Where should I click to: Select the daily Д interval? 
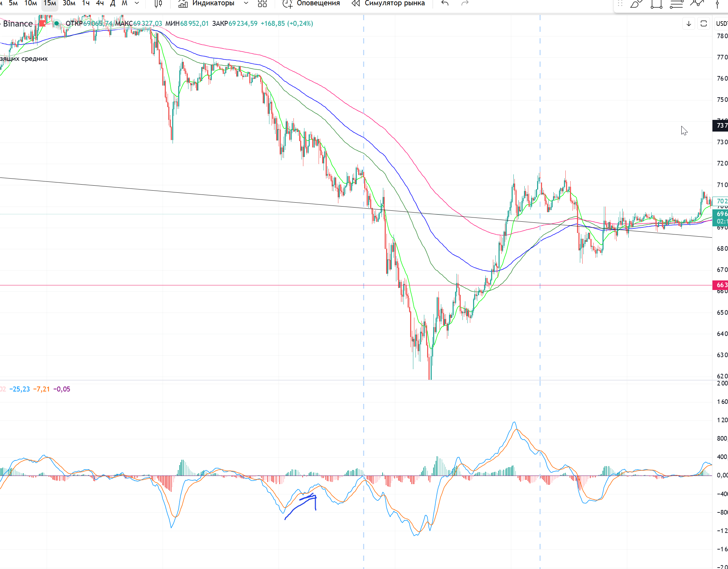coord(113,4)
